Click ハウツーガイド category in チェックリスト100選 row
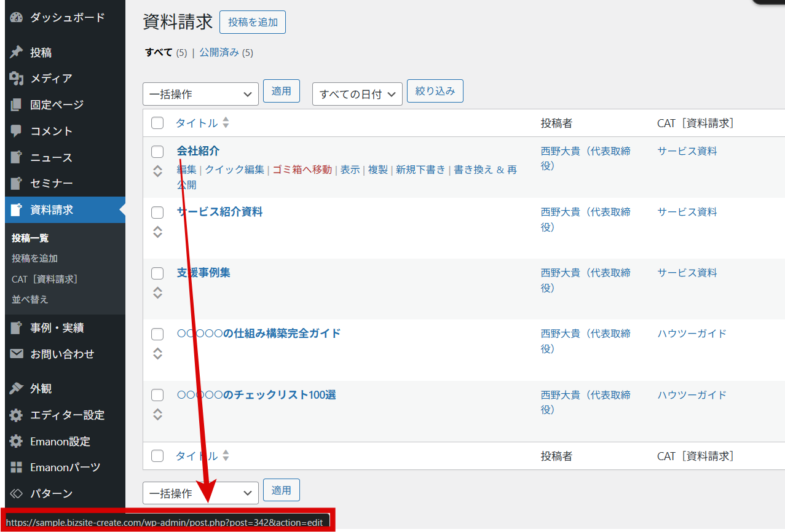This screenshot has width=785, height=532. pyautogui.click(x=692, y=394)
